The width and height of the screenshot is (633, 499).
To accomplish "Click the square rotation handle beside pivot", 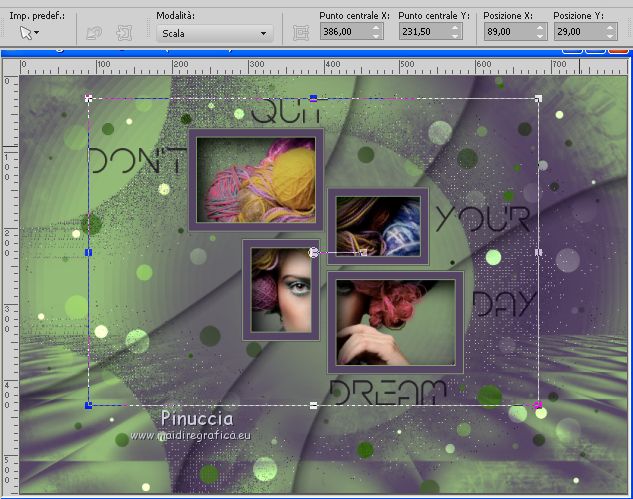I will pyautogui.click(x=363, y=253).
